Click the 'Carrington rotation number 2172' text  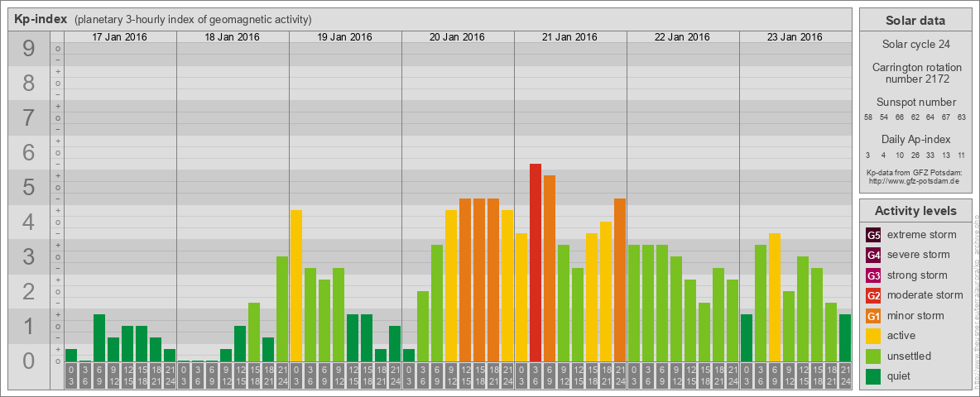click(x=915, y=73)
